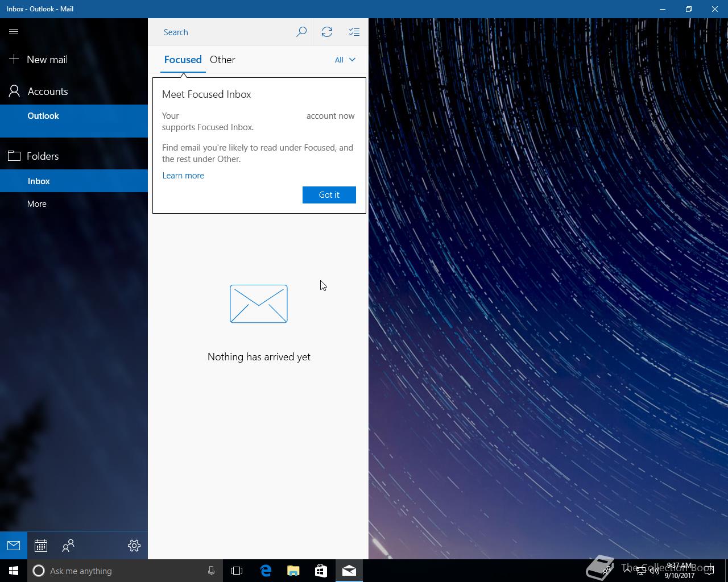Image resolution: width=728 pixels, height=582 pixels.
Task: Open the hamburger menu to collapse sidebar
Action: point(14,32)
